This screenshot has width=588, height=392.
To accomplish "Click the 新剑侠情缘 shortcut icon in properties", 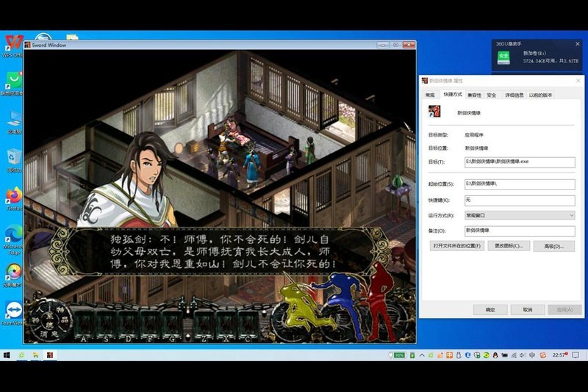I will 434,112.
